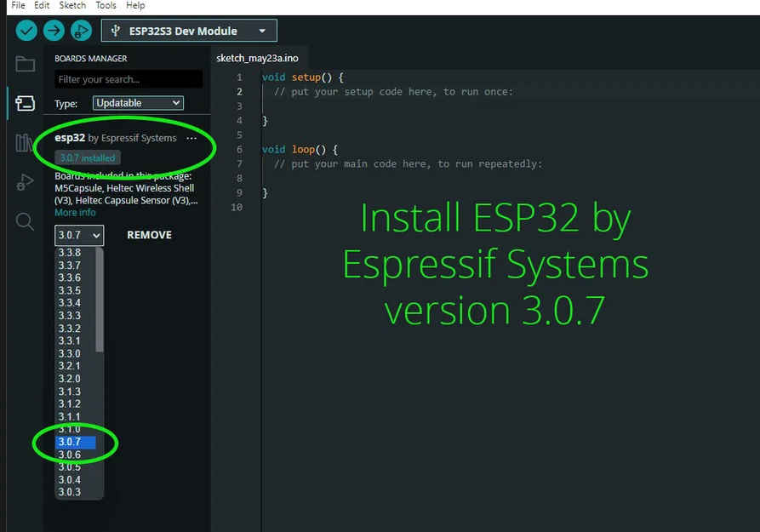Click the 3.0.7 installed badge
Image resolution: width=760 pixels, height=532 pixels.
[x=88, y=157]
